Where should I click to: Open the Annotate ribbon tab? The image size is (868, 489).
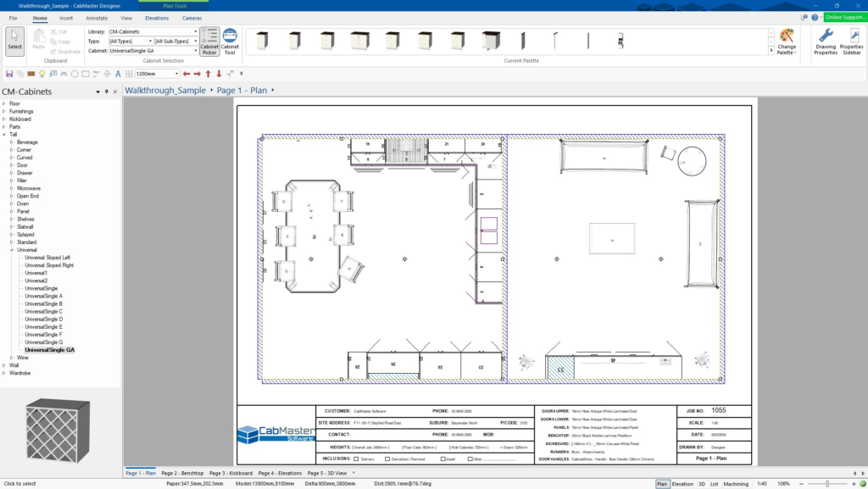pos(97,17)
